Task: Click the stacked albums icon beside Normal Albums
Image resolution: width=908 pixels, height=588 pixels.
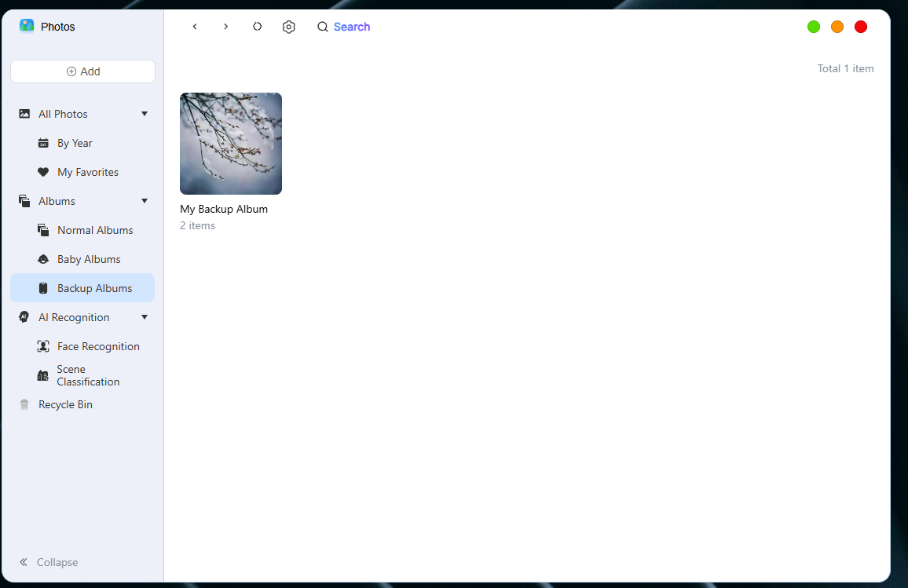Action: coord(43,230)
